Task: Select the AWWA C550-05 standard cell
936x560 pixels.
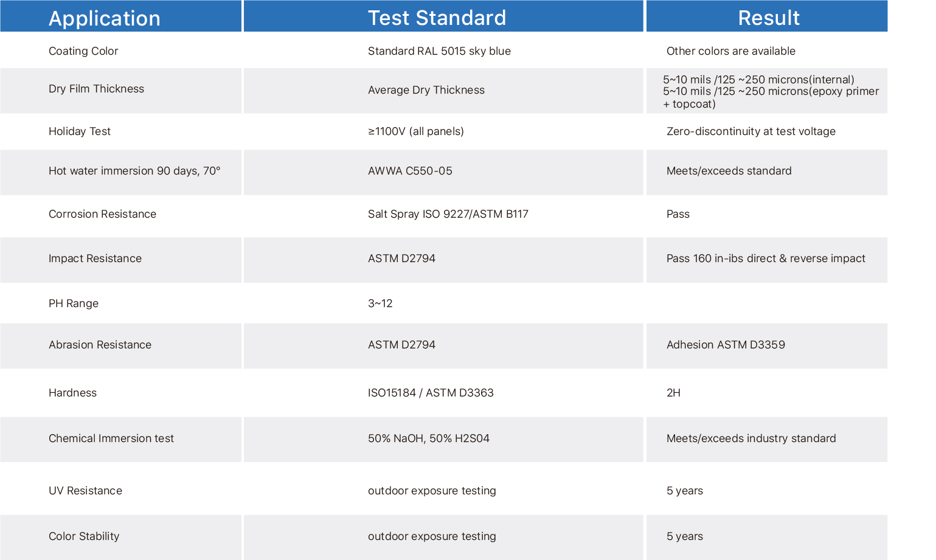Action: pyautogui.click(x=443, y=173)
